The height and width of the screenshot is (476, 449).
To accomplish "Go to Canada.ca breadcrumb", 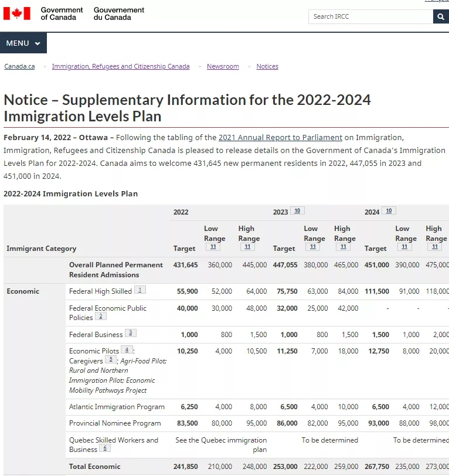I will 19,66.
